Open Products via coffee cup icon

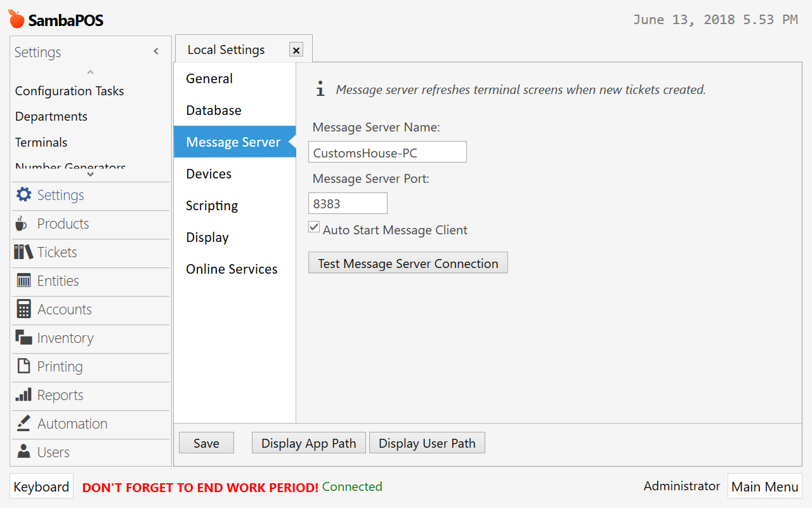point(22,224)
